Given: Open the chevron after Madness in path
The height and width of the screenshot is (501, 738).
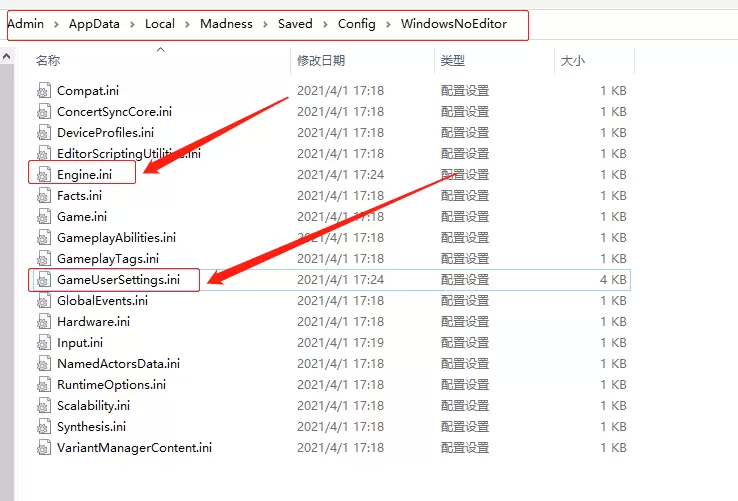Looking at the screenshot, I should pyautogui.click(x=265, y=24).
